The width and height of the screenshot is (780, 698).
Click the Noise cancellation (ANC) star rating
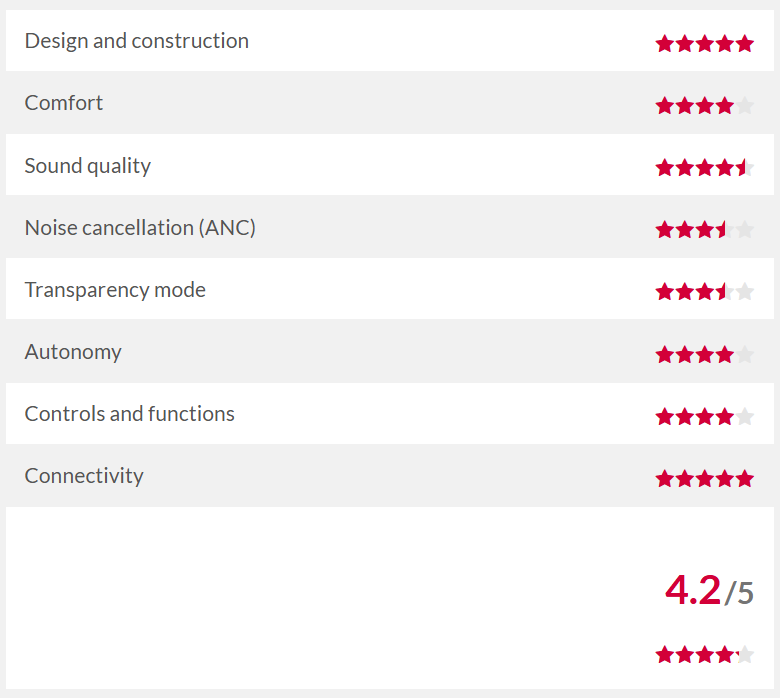point(704,229)
